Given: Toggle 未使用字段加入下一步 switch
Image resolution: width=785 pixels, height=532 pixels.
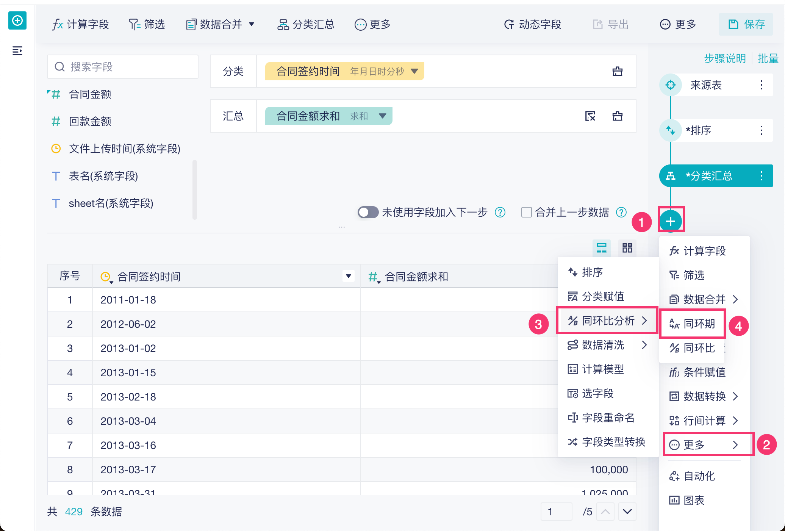Looking at the screenshot, I should (x=368, y=212).
